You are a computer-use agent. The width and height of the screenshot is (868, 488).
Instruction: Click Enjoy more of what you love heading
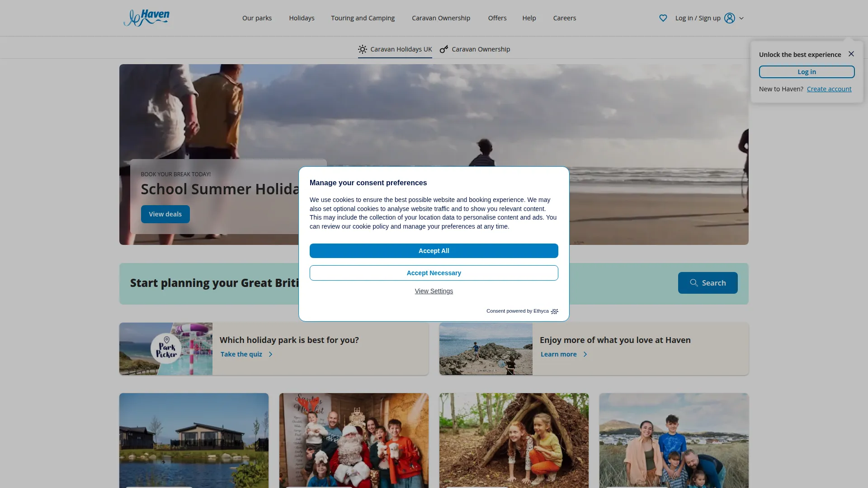(615, 340)
